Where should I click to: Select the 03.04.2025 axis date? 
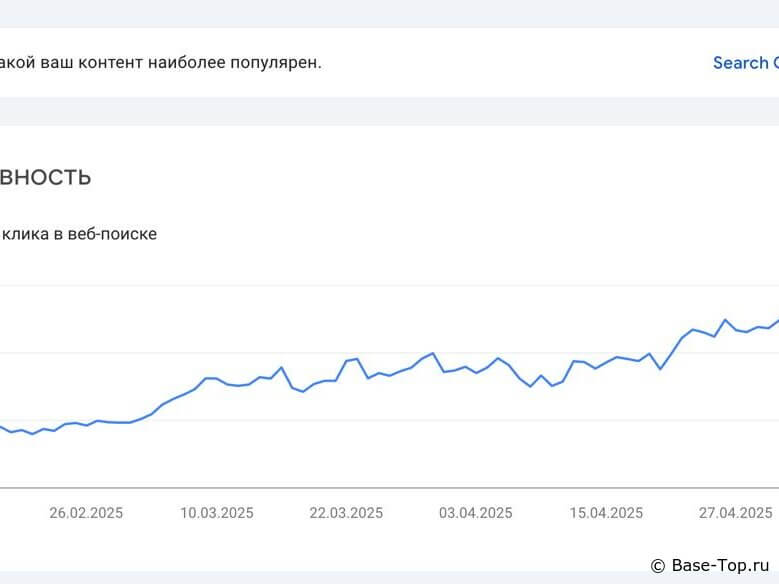pos(476,513)
